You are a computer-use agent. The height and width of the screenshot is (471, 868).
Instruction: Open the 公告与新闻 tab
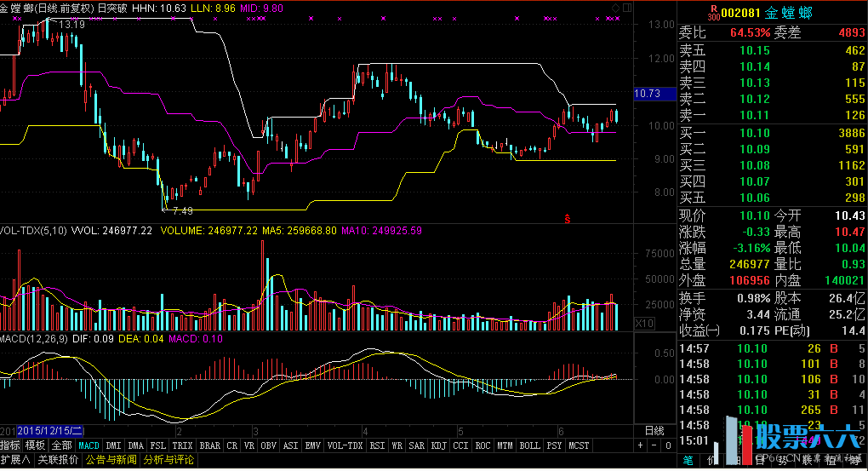(x=110, y=460)
